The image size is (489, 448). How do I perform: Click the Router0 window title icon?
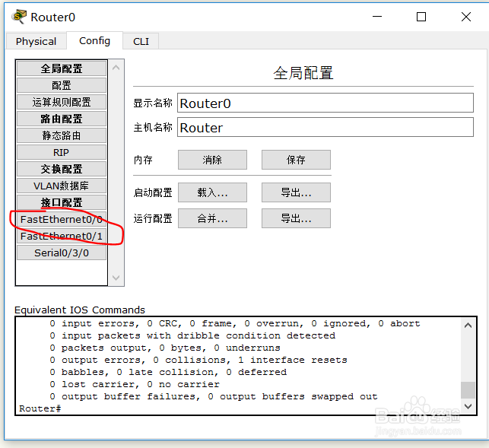coord(19,17)
